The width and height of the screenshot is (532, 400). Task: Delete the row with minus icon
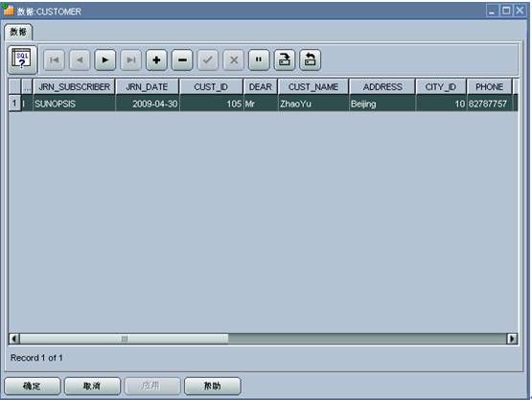182,60
